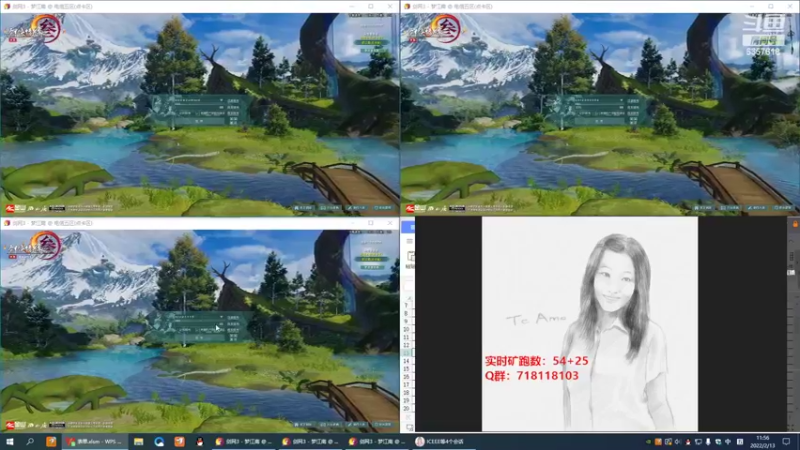Select spreadsheet row header 14
This screenshot has height=450, width=800.
click(x=406, y=361)
